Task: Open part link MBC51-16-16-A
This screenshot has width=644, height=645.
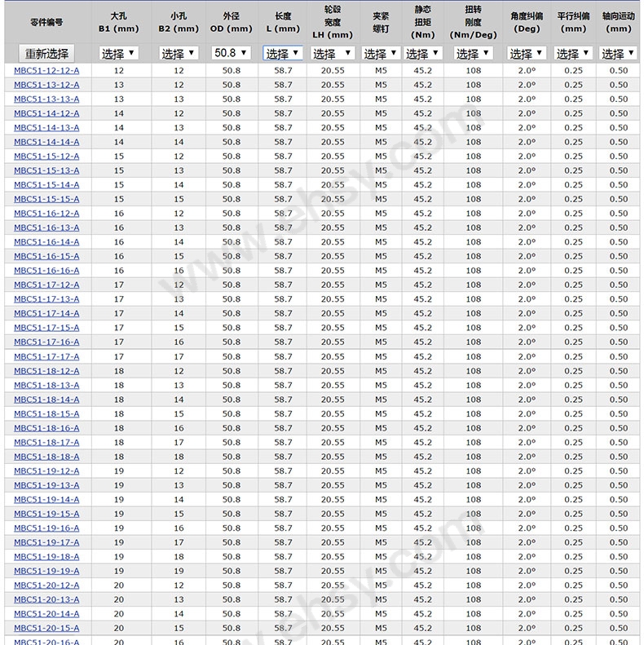Action: click(x=46, y=271)
